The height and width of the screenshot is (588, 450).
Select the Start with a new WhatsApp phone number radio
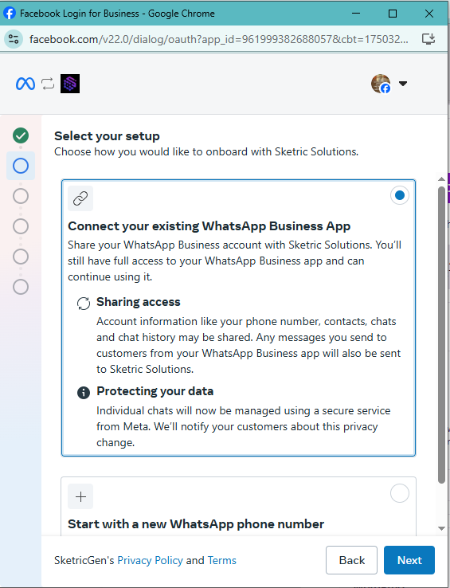399,493
